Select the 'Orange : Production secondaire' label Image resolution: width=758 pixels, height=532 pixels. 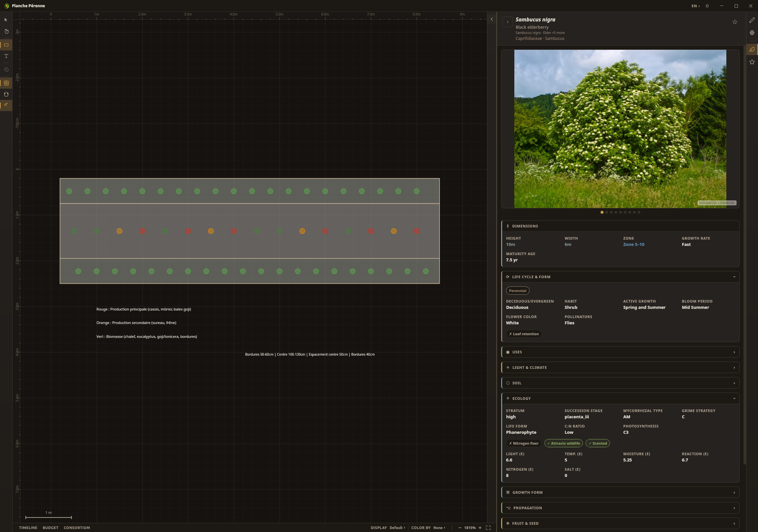tap(136, 323)
